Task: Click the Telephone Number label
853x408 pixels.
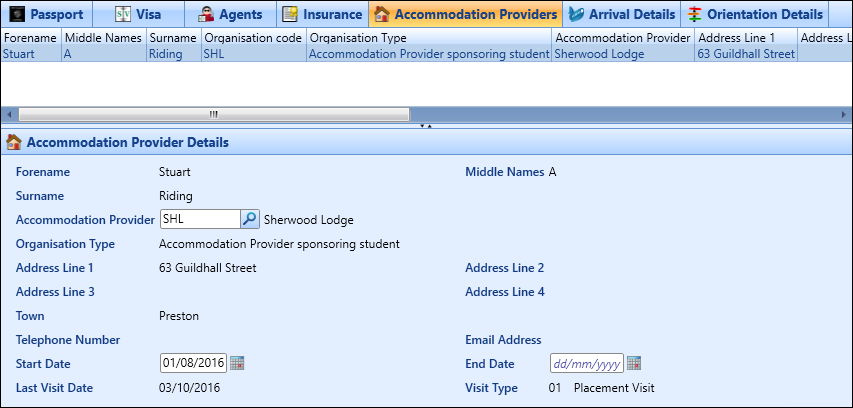Action: tap(68, 340)
